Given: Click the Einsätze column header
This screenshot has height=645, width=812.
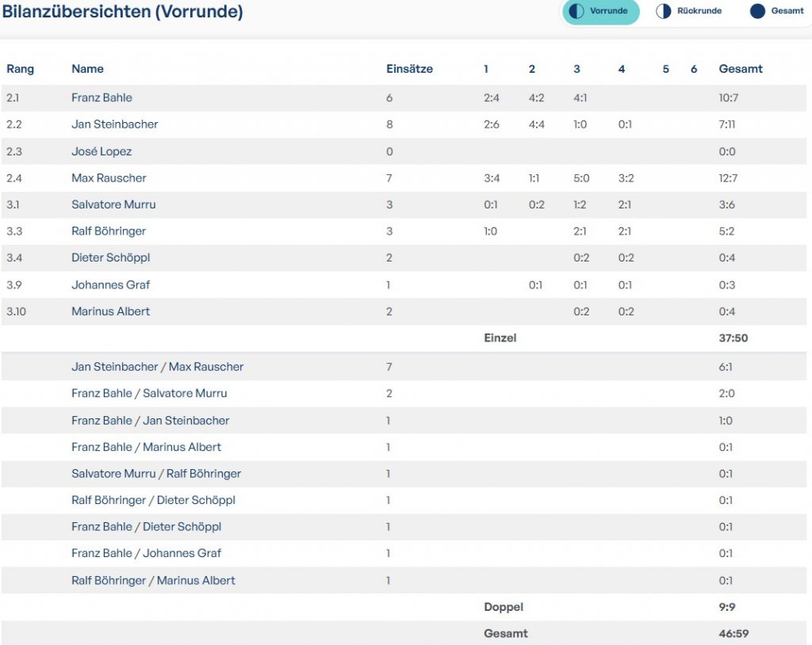Looking at the screenshot, I should 409,69.
